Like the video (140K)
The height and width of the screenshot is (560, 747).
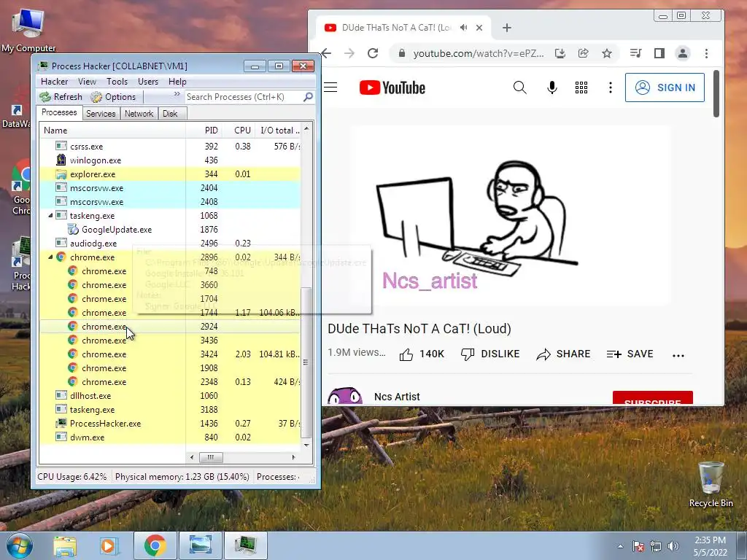click(422, 354)
